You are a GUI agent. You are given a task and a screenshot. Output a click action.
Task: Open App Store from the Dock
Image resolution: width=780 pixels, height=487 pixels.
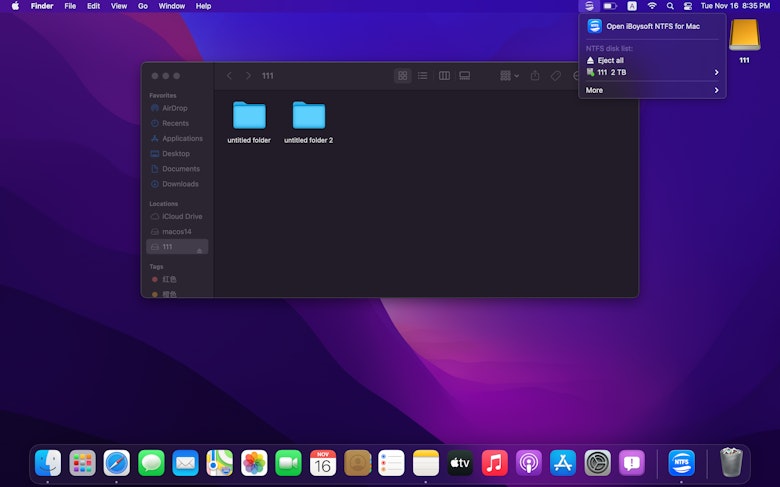pyautogui.click(x=563, y=463)
